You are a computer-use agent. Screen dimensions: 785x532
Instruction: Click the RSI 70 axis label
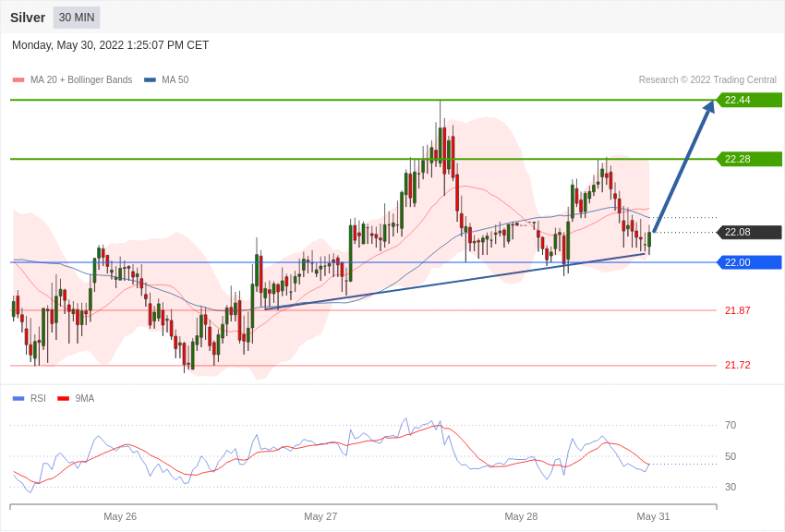[x=731, y=425]
